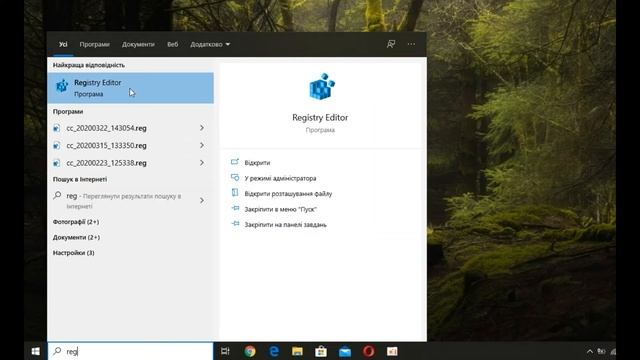Launch Microsoft Edge from taskbar
This screenshot has width=640, height=360.
click(274, 351)
